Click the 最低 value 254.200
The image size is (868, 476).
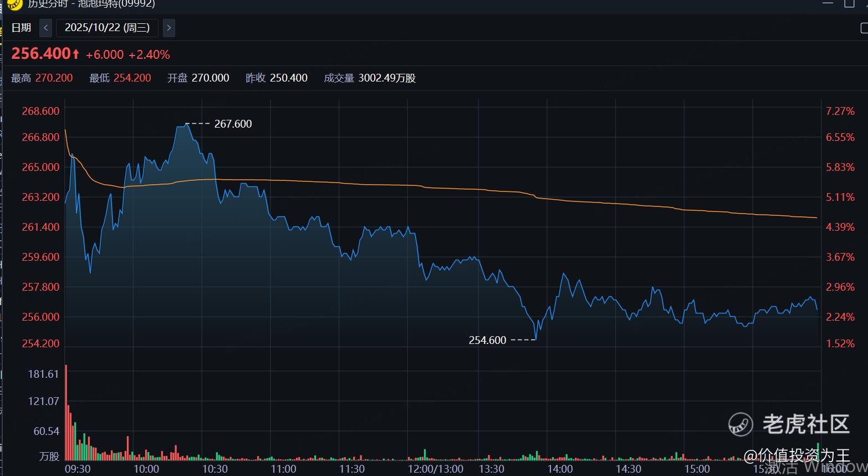coord(132,78)
